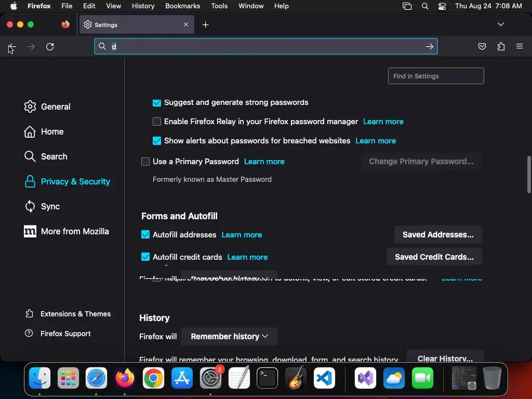Open Learn more for breached websites alerts
The image size is (532, 399).
coord(375,141)
